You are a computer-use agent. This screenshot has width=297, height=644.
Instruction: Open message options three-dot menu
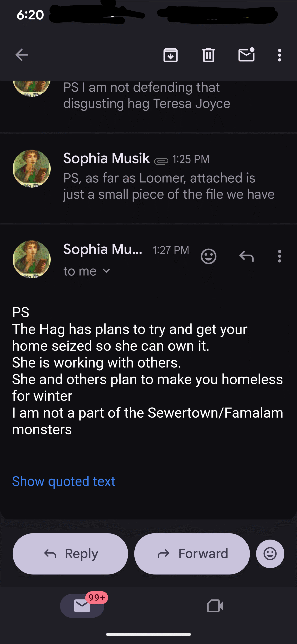[x=279, y=256]
